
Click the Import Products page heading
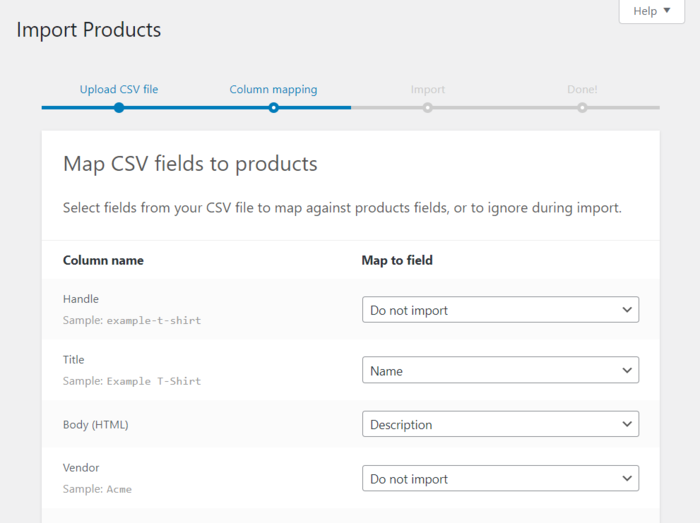[x=88, y=30]
